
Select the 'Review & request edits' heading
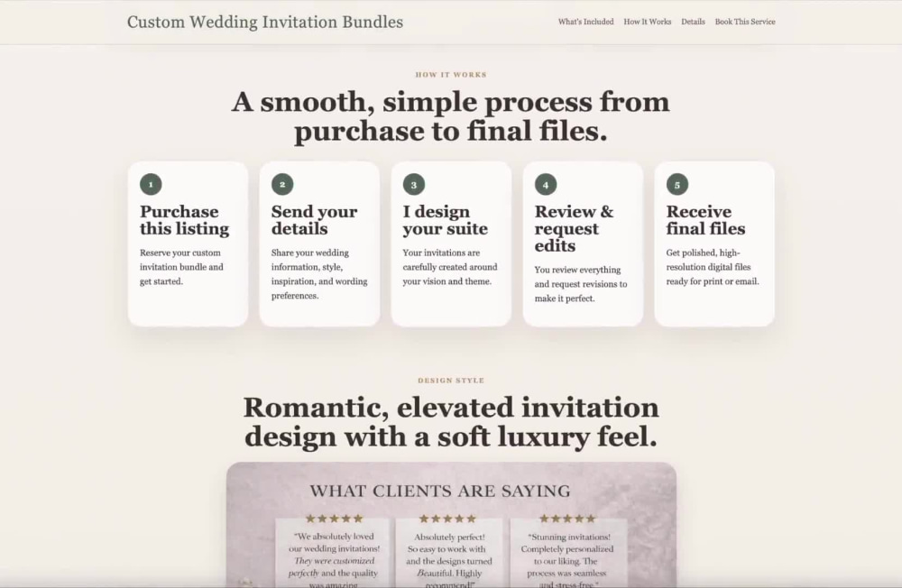[x=574, y=228]
